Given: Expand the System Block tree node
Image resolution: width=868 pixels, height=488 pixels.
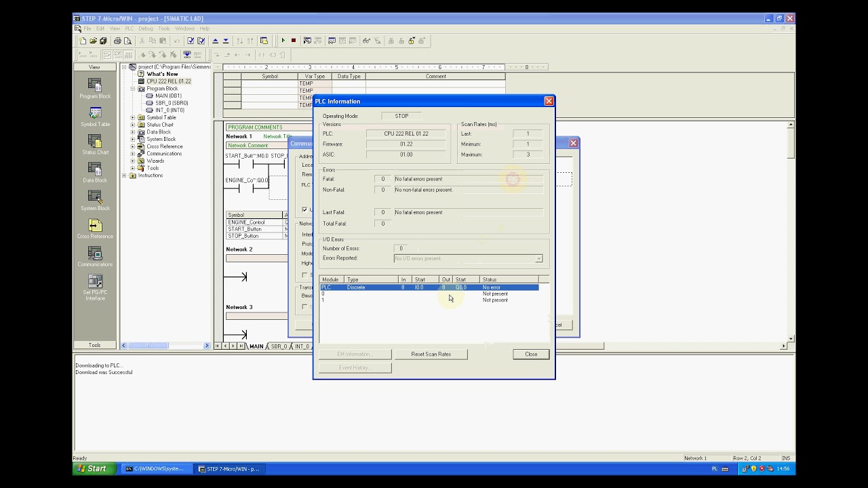Looking at the screenshot, I should coord(133,139).
